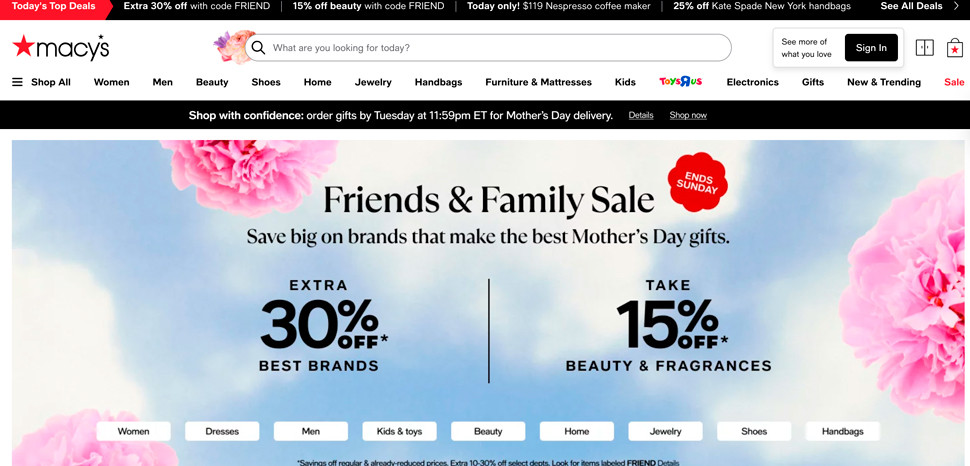Open the shopping bag icon

[x=955, y=48]
